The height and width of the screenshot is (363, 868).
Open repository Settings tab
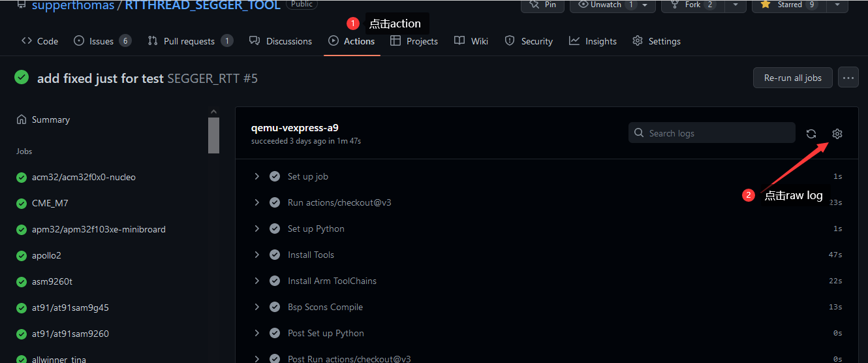pos(657,41)
